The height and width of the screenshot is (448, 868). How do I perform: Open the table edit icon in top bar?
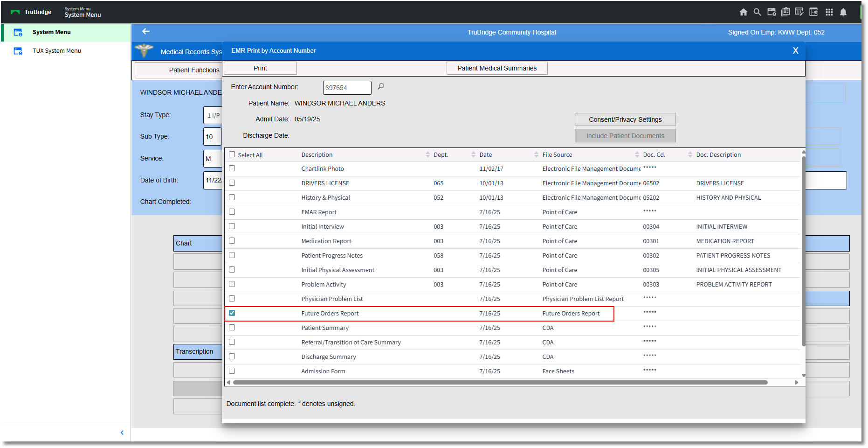pos(799,12)
